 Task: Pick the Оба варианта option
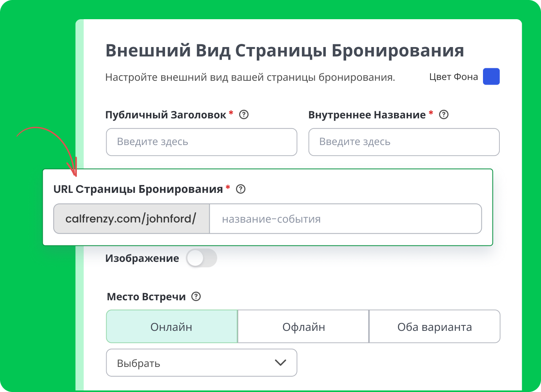click(434, 327)
